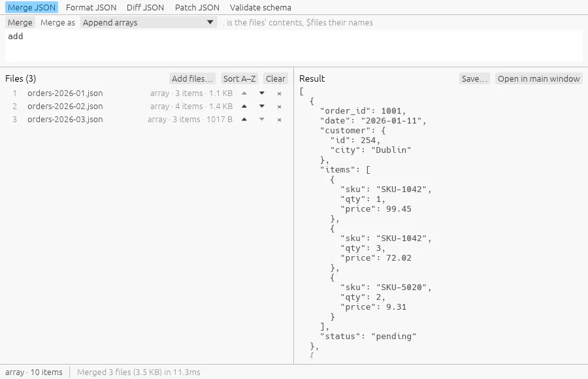Click "price": 9.31 line
Viewport: 588px width, 379px height.
tap(373, 307)
